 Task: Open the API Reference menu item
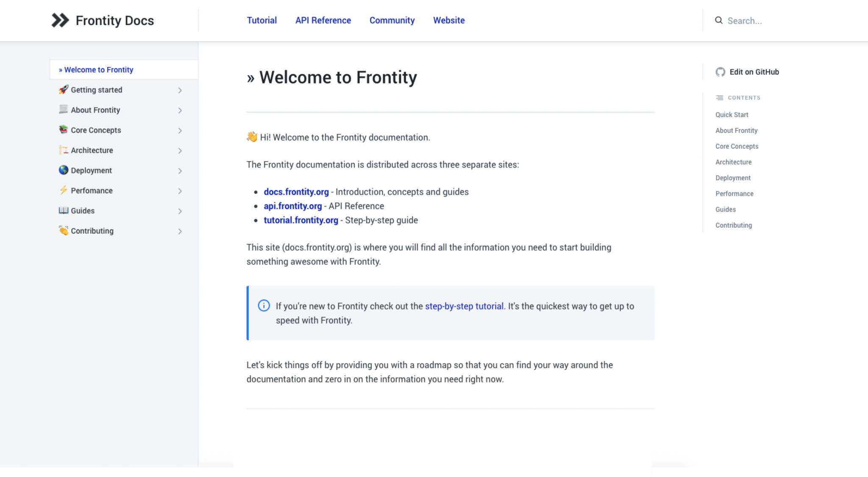click(323, 20)
